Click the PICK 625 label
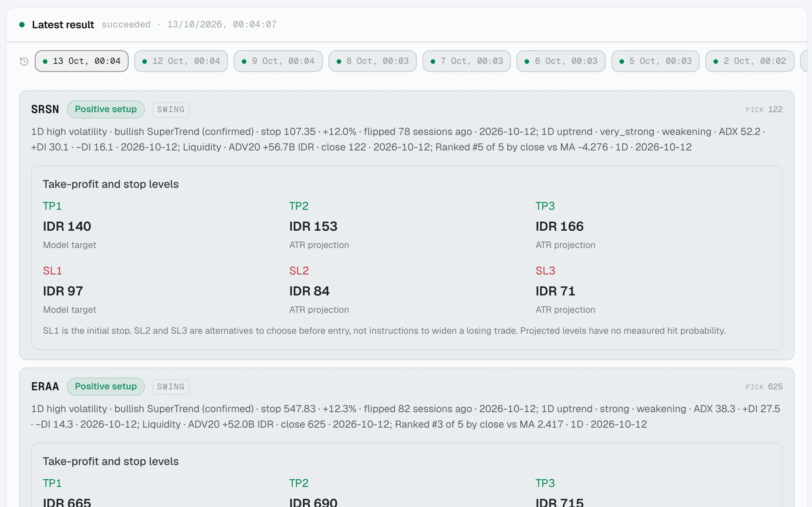This screenshot has width=812, height=507. (764, 387)
